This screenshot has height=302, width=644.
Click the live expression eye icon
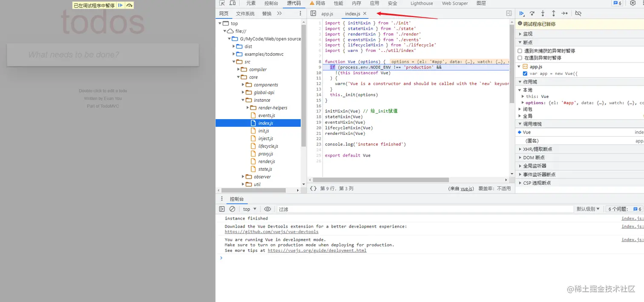(267, 209)
